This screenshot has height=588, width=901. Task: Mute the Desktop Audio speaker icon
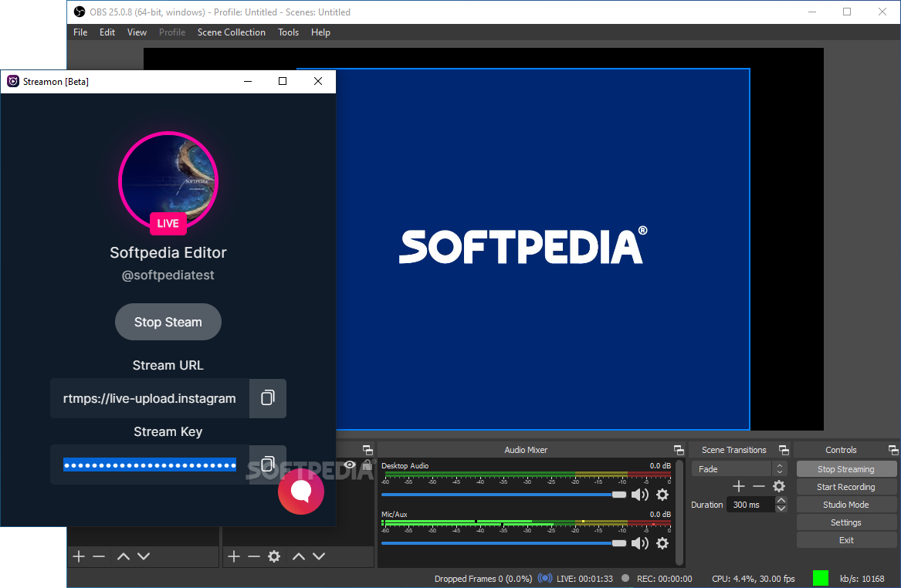(x=639, y=495)
